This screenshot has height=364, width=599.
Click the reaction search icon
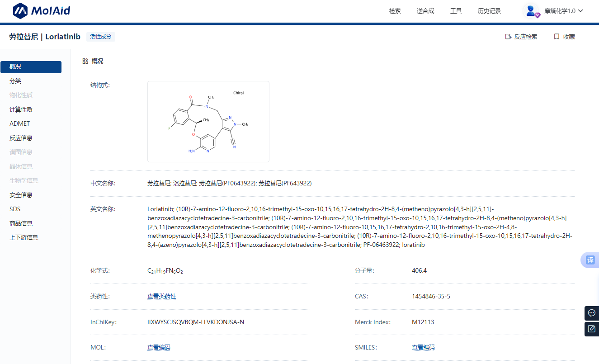508,37
